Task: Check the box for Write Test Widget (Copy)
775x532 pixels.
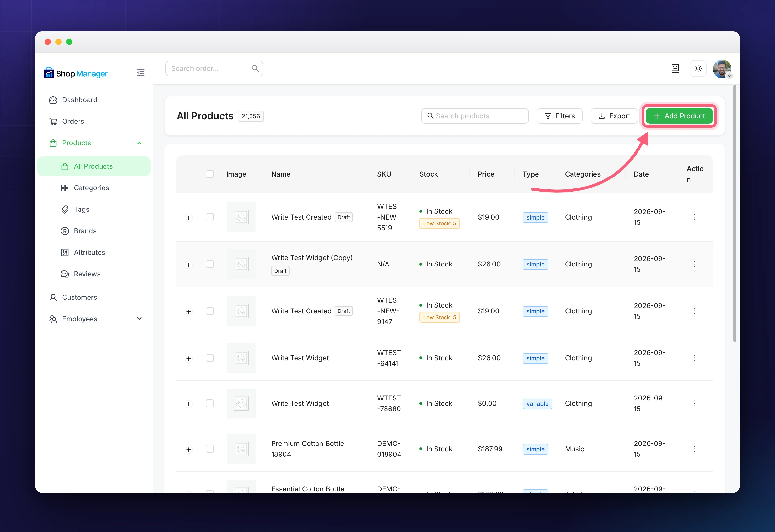Action: click(x=210, y=264)
